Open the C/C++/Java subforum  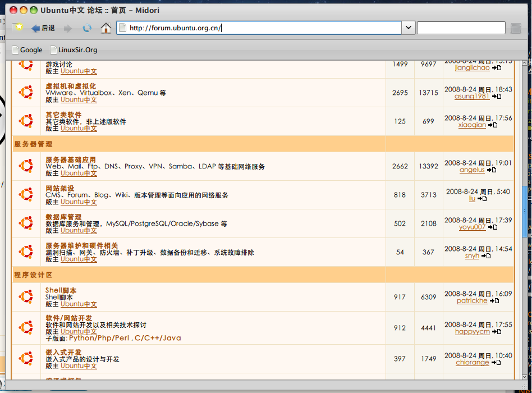pos(158,338)
